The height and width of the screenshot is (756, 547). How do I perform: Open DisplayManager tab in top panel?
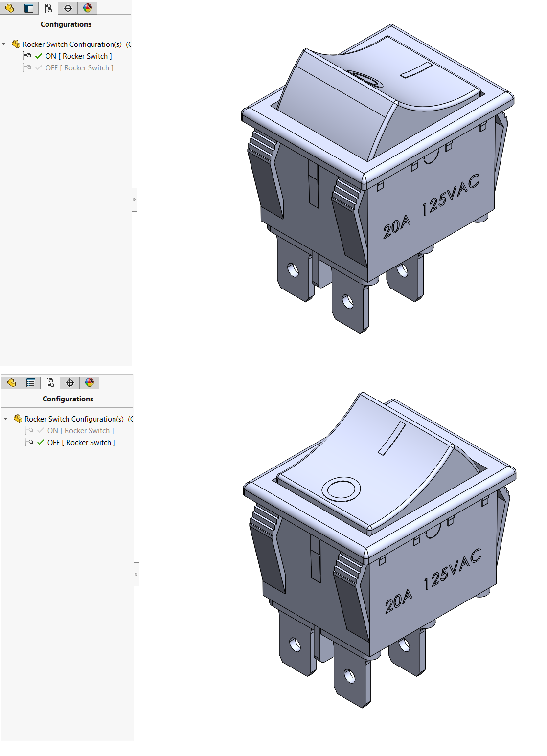[x=88, y=8]
